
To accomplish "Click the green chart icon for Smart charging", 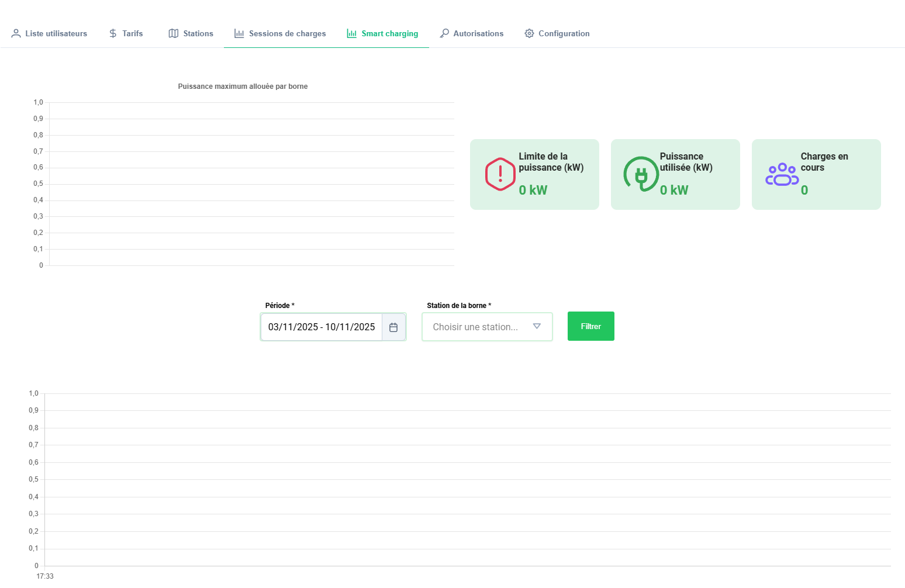I will [351, 33].
